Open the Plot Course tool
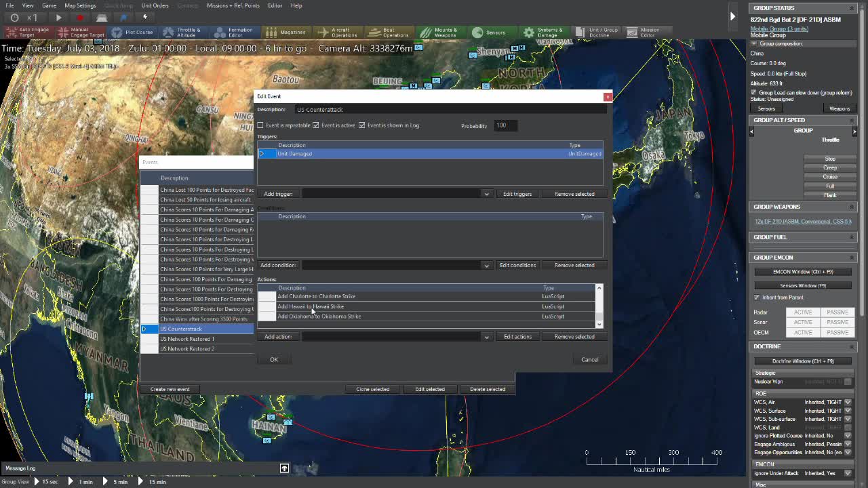Screen dimensions: 868x488 (133, 32)
